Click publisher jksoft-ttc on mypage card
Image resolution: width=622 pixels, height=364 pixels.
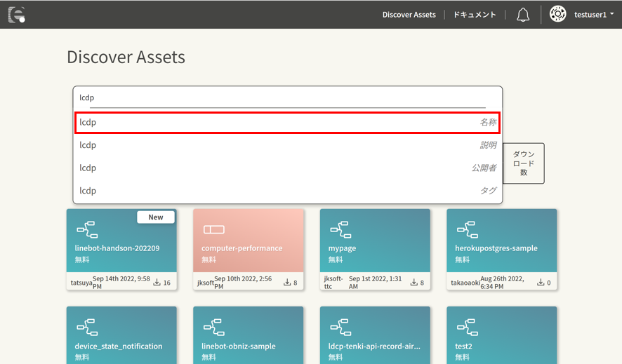click(x=333, y=283)
